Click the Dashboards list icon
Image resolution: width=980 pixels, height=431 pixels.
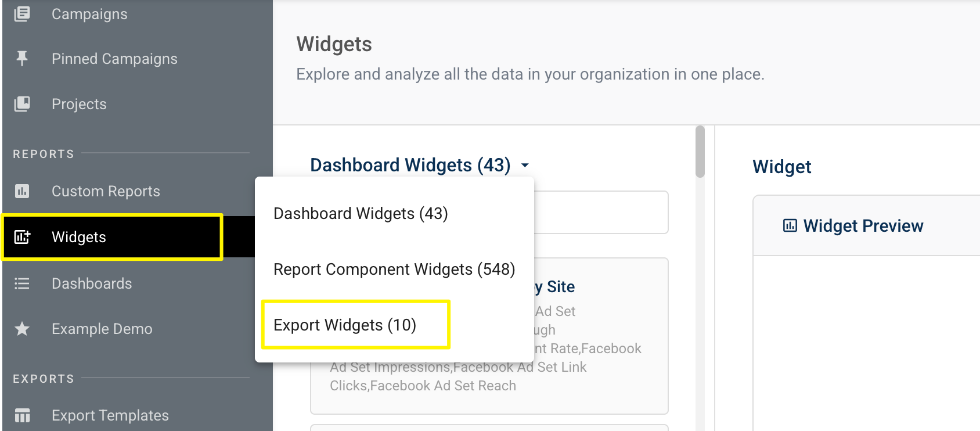pyautogui.click(x=22, y=283)
